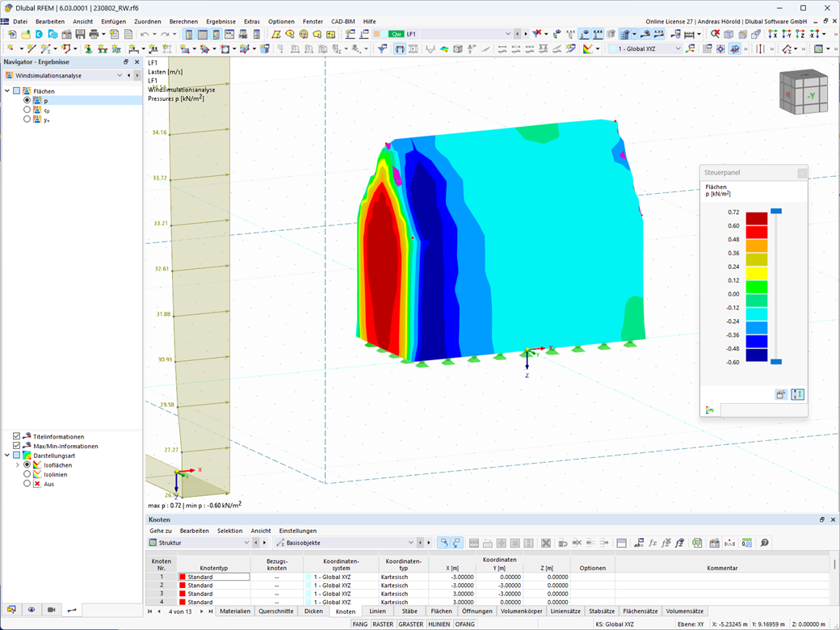Open the search icon in the Knoten table toolbar
The height and width of the screenshot is (630, 840).
pos(763,542)
